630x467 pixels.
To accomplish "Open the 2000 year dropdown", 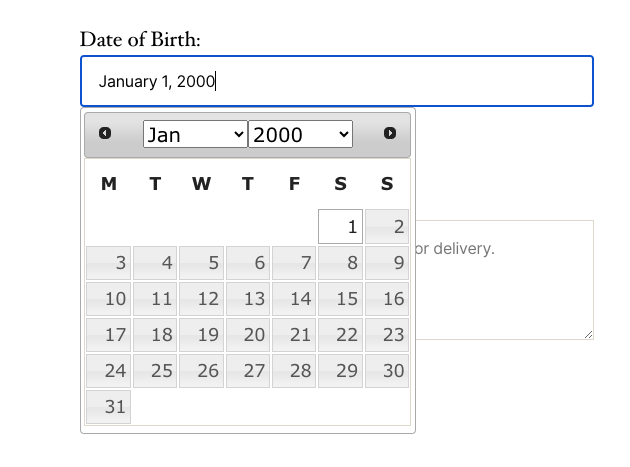I will 300,134.
